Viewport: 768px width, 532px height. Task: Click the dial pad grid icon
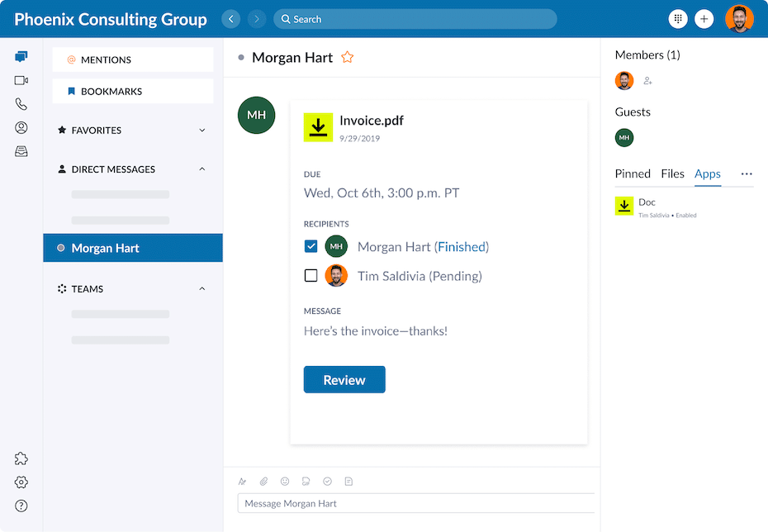[678, 19]
